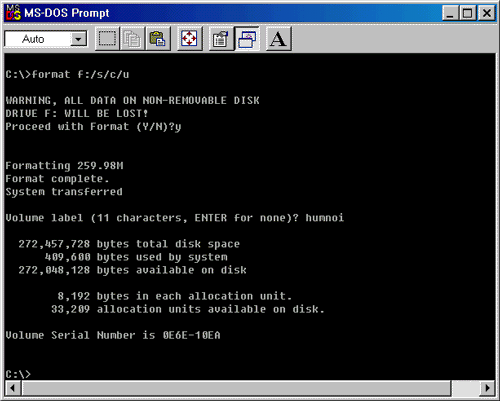500x401 pixels.
Task: Click the 'format f:/s/c/u' command text
Action: coord(80,74)
